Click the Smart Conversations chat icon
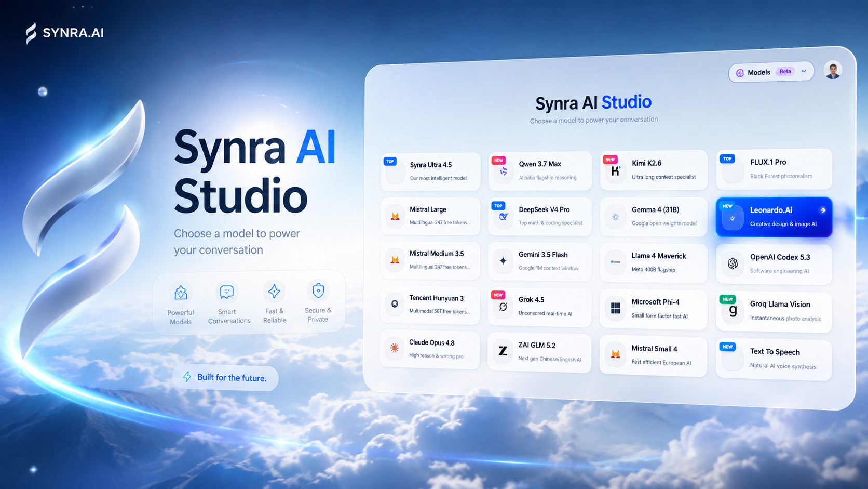This screenshot has width=868, height=489. tap(227, 292)
